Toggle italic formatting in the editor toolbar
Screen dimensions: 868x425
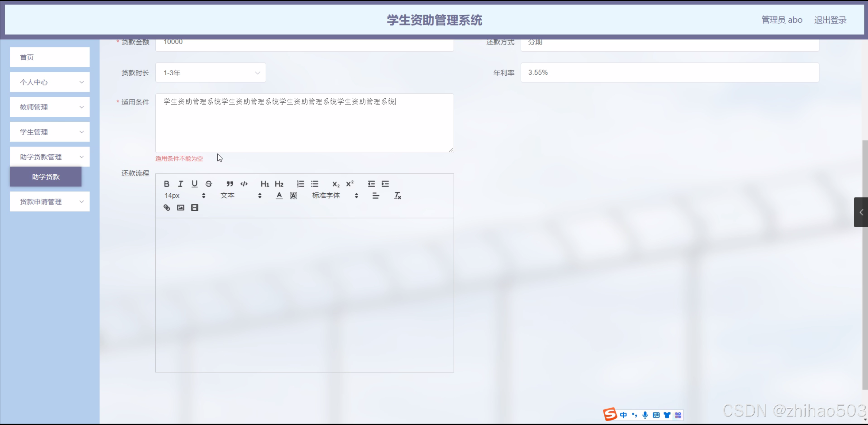[x=180, y=184]
